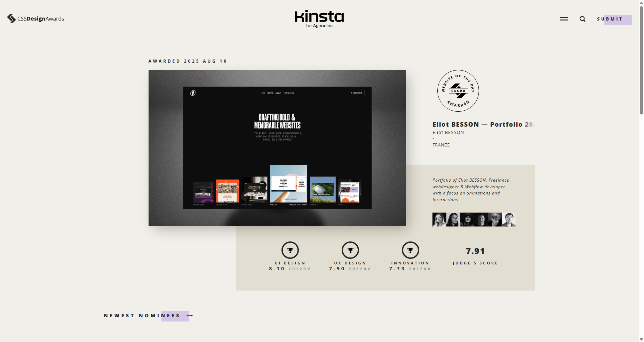Viewport: 644px width, 342px height.
Task: Click the second judge portrait thumbnail
Action: point(453,220)
